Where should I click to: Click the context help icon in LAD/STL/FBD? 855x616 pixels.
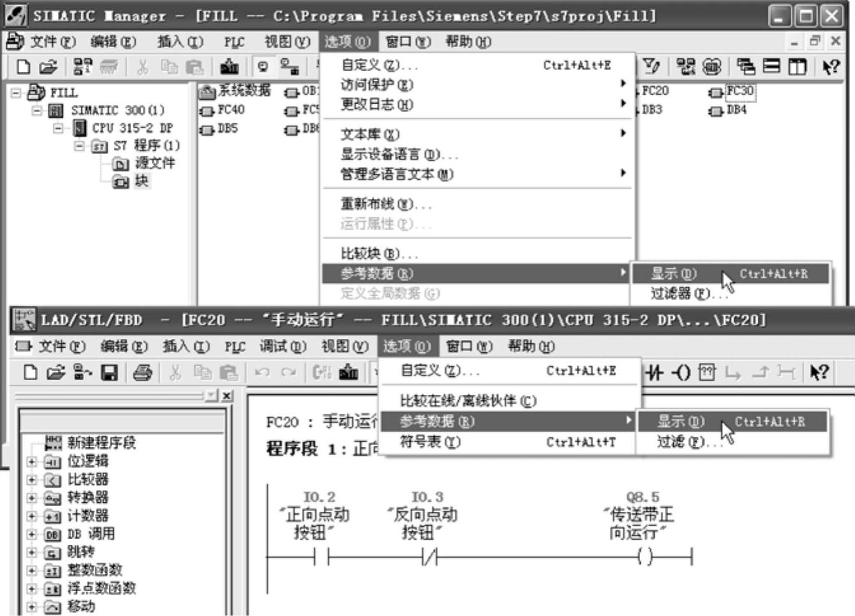(x=819, y=372)
